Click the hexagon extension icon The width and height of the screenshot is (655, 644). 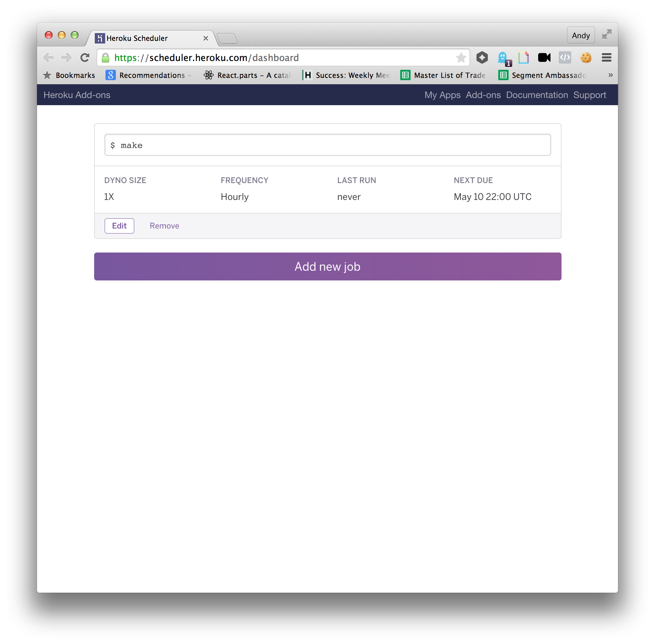pyautogui.click(x=482, y=58)
